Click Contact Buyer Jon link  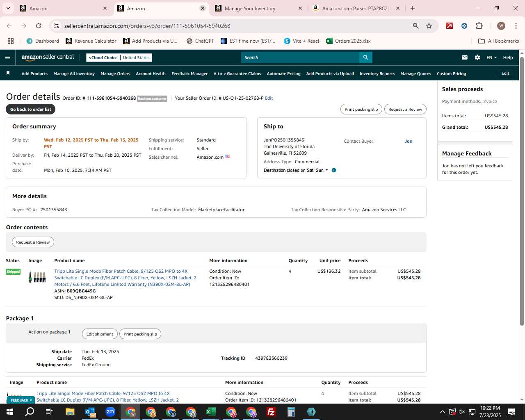409,141
